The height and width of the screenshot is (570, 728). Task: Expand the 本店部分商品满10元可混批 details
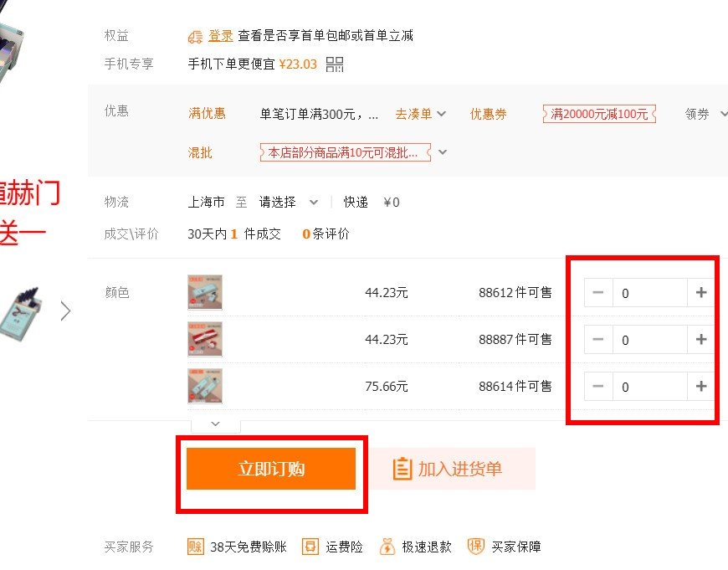[x=443, y=152]
